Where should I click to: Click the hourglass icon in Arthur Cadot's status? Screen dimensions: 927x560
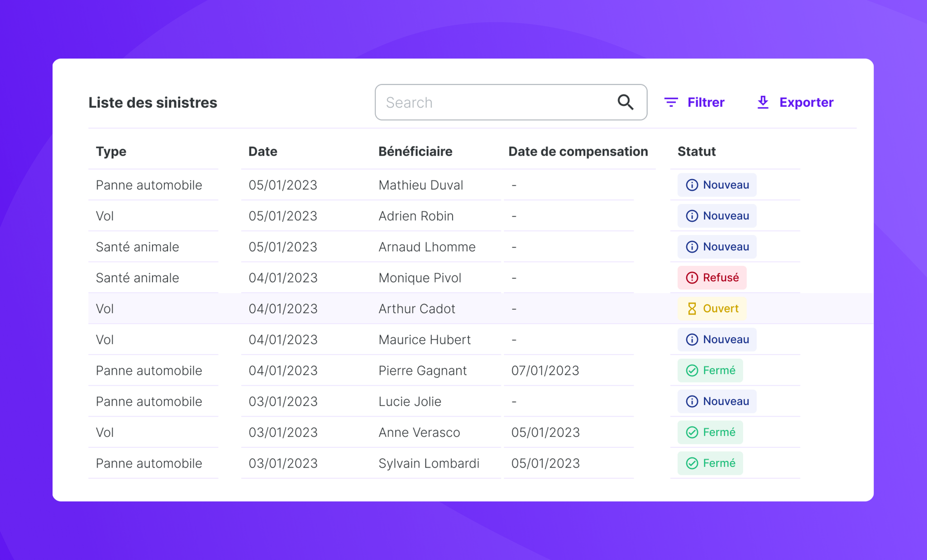tap(692, 309)
